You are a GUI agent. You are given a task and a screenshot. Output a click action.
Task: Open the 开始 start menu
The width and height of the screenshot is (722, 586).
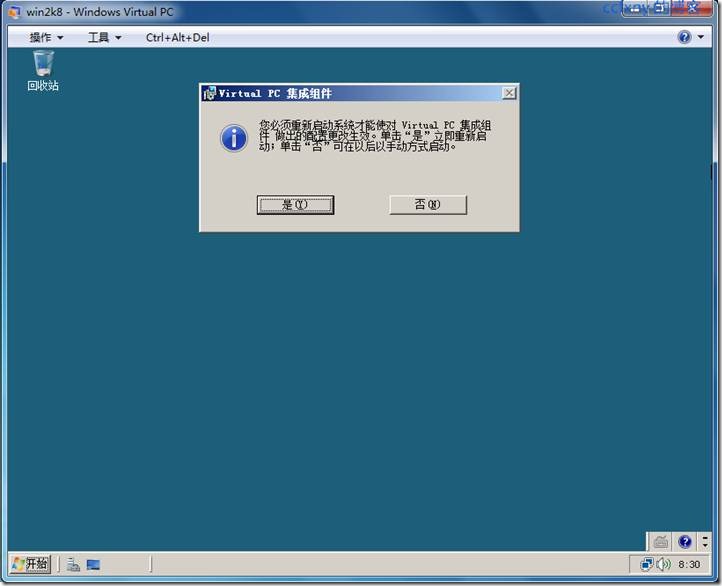[30, 564]
